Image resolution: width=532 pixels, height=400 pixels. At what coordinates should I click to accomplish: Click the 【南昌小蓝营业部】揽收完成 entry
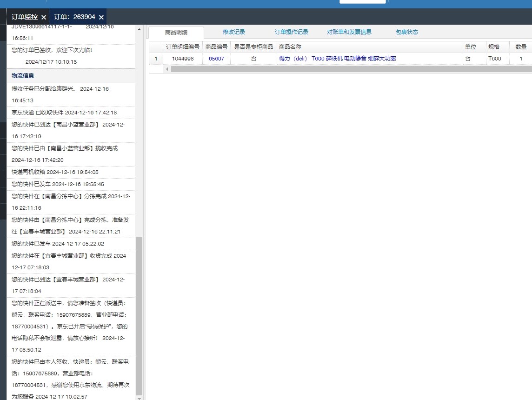(71, 154)
